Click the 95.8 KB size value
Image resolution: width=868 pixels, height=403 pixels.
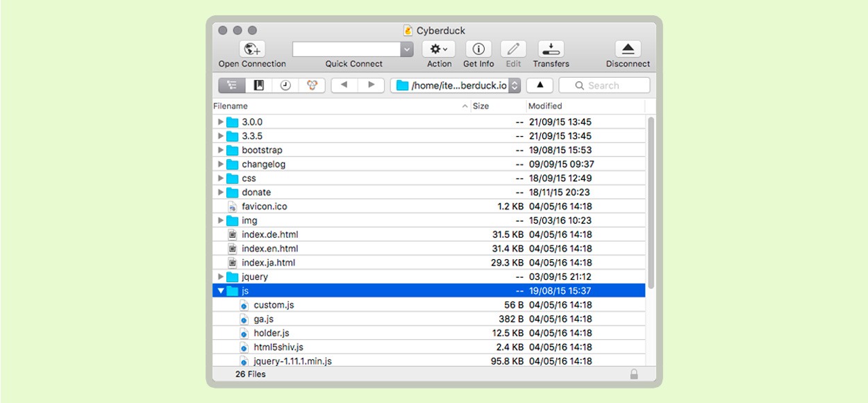click(x=508, y=361)
